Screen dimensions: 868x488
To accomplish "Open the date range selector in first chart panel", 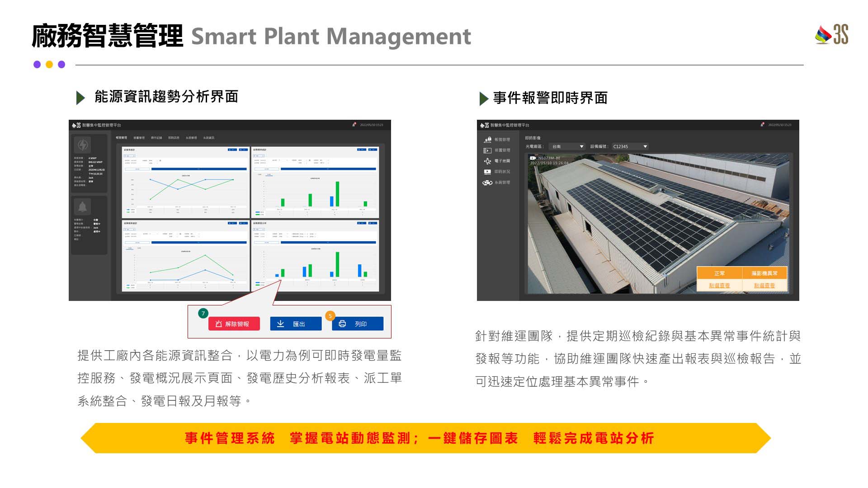I will [x=130, y=155].
